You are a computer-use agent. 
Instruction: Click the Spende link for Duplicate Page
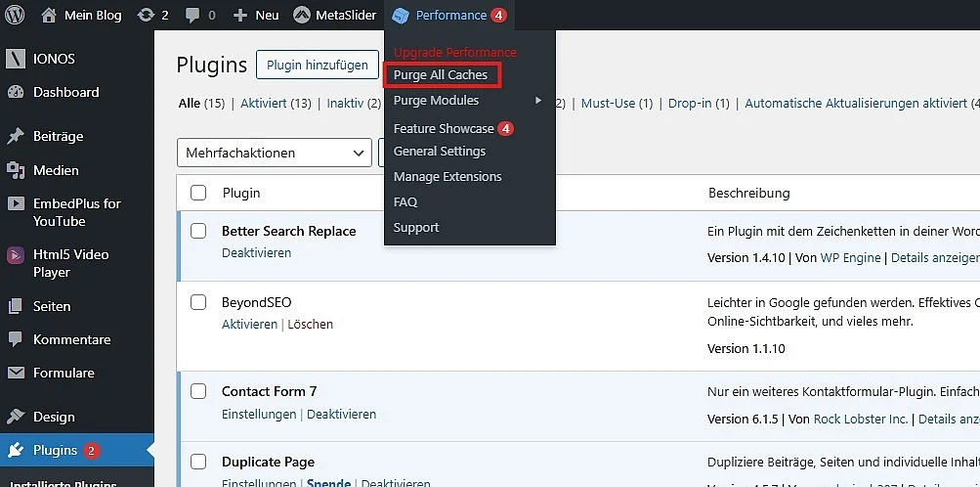[328, 483]
